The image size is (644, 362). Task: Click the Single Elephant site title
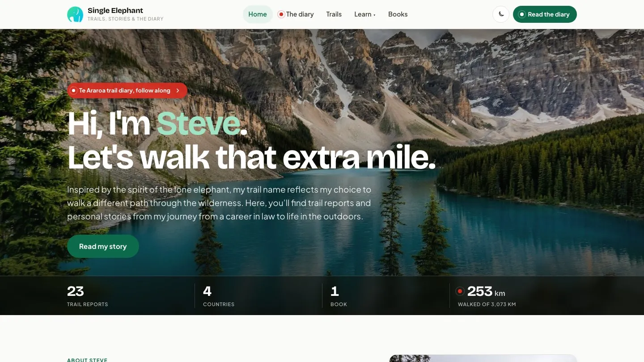point(115,10)
